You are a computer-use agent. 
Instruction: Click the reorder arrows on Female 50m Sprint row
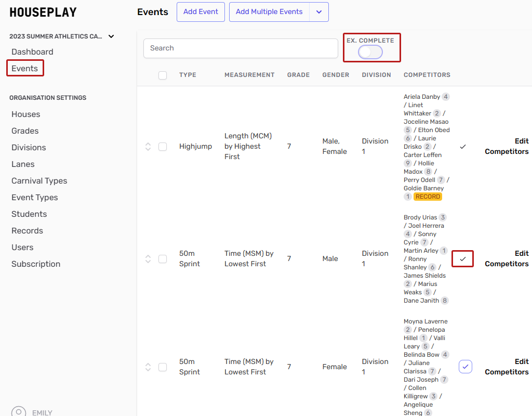[x=148, y=367]
